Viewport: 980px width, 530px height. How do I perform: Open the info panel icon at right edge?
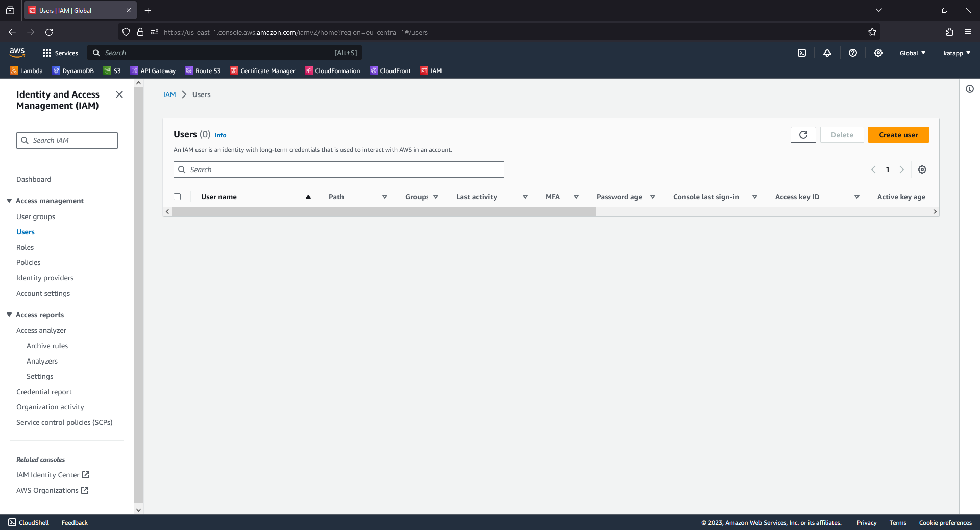970,89
